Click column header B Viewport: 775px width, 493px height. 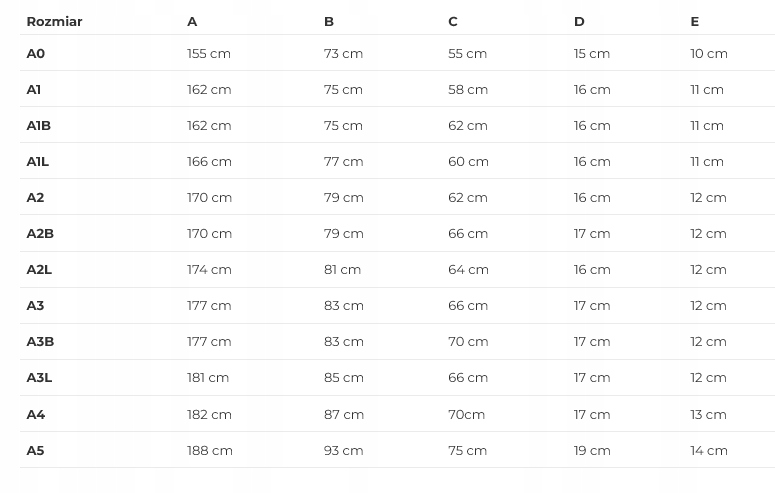point(329,21)
